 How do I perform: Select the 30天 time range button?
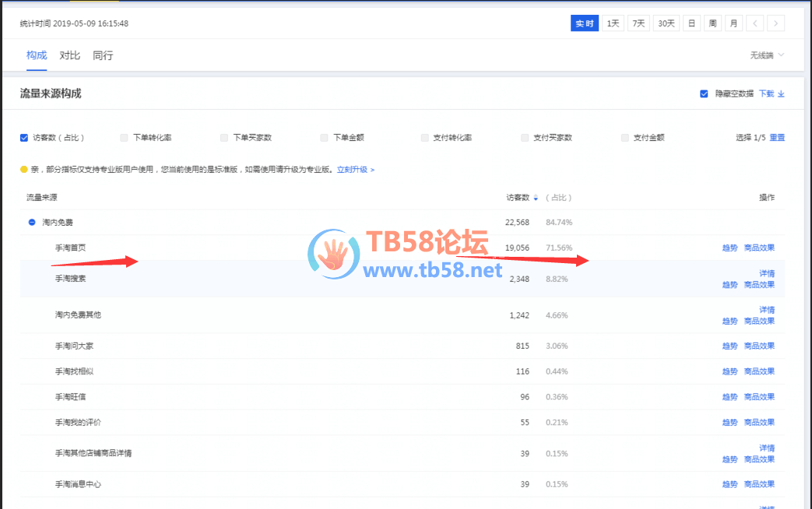click(x=666, y=23)
